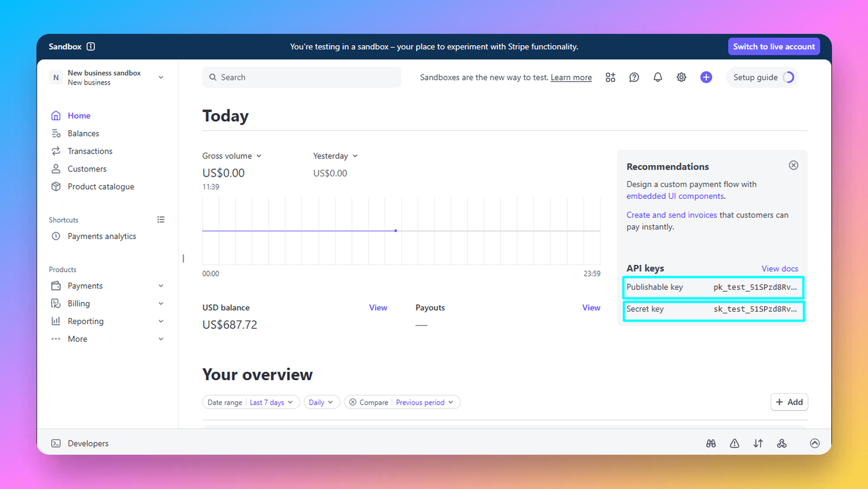
Task: Click the apps grid plus icon
Action: coord(610,77)
